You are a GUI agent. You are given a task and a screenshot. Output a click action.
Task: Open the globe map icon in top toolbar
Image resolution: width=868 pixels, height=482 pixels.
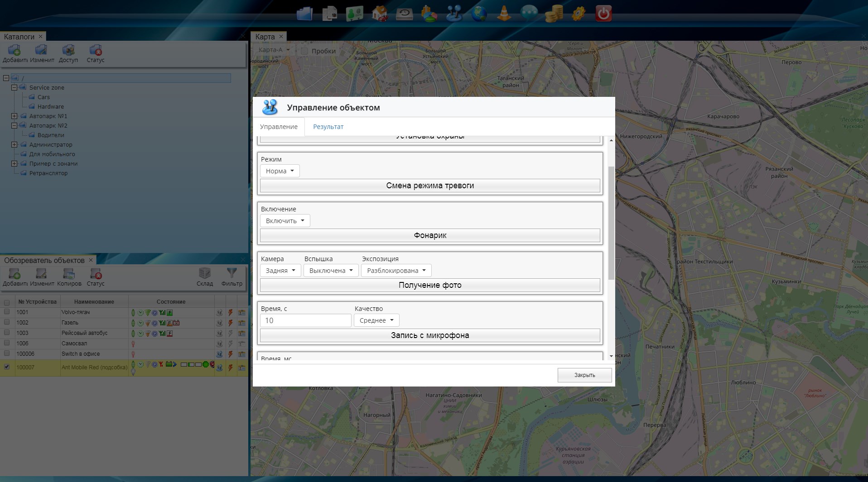pos(479,14)
